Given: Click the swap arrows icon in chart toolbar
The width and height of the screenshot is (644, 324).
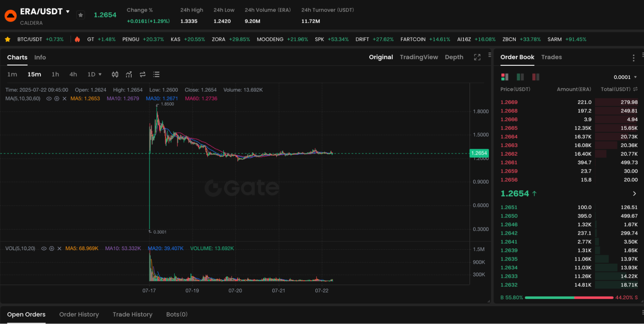Looking at the screenshot, I should [142, 74].
